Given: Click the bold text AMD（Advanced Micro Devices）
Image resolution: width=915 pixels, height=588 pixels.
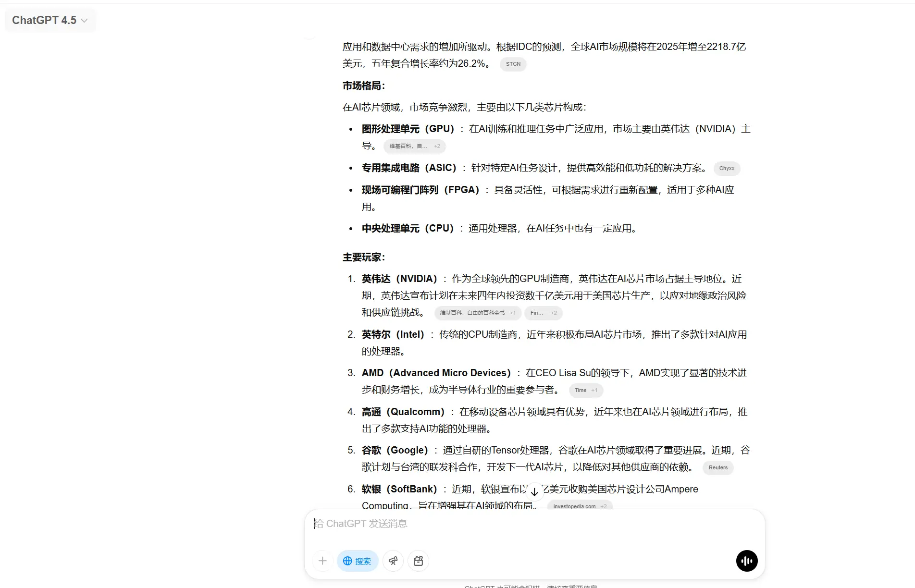Looking at the screenshot, I should pyautogui.click(x=436, y=373).
